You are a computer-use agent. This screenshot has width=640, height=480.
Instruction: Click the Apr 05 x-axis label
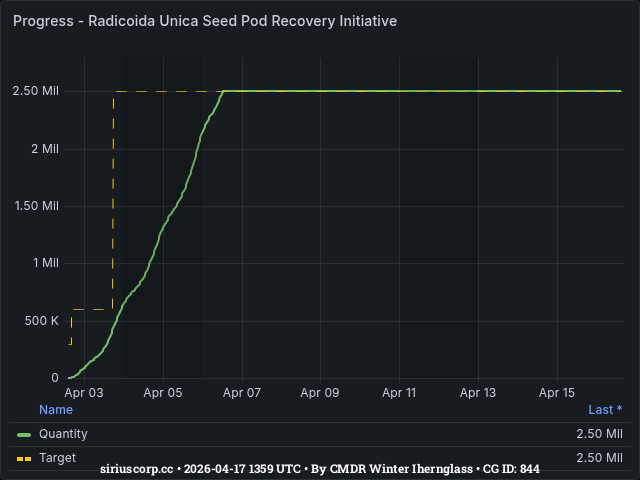[163, 393]
